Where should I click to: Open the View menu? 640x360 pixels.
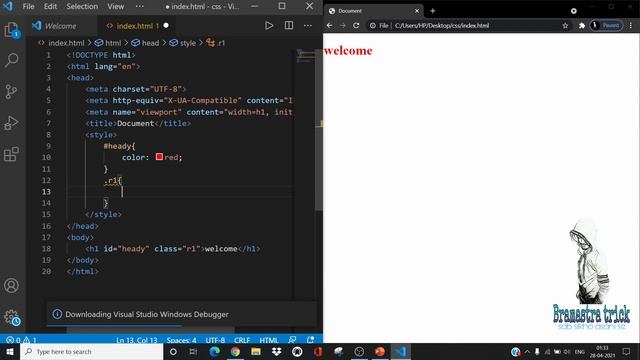(x=116, y=7)
